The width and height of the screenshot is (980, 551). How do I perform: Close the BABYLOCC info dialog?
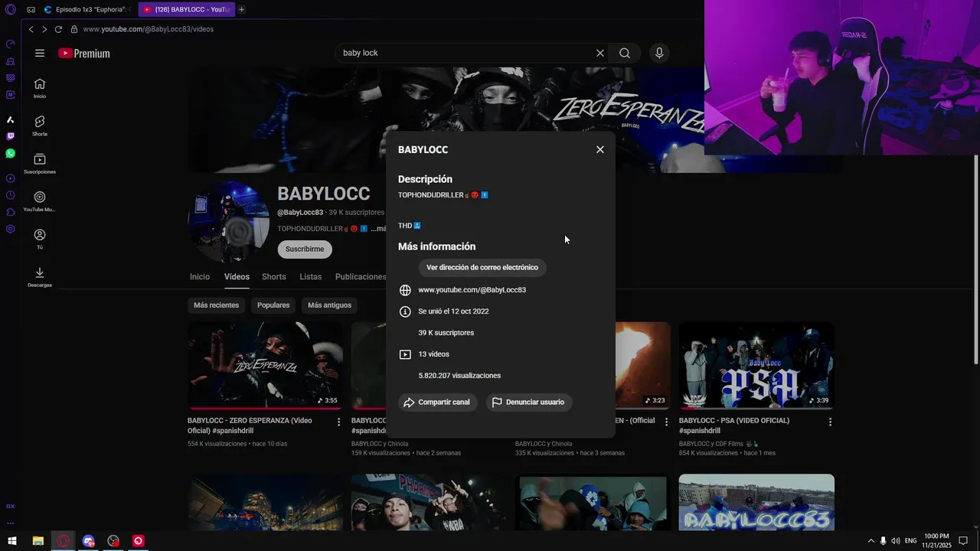pos(600,150)
